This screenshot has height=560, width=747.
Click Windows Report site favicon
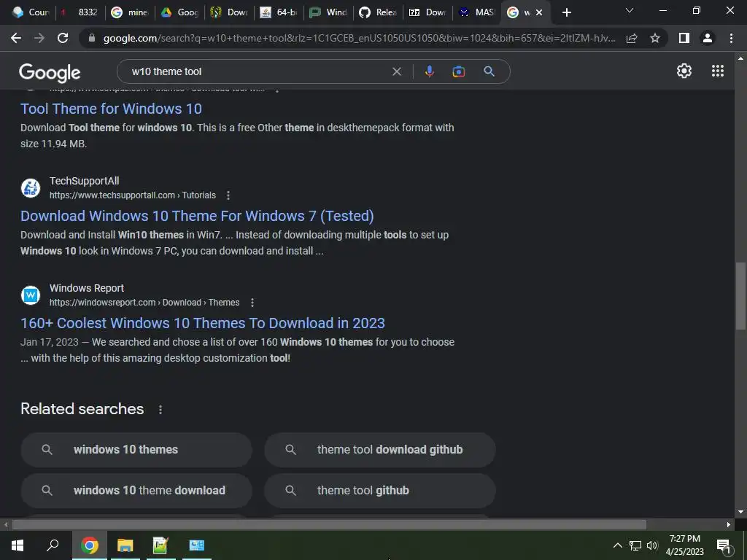pyautogui.click(x=31, y=295)
